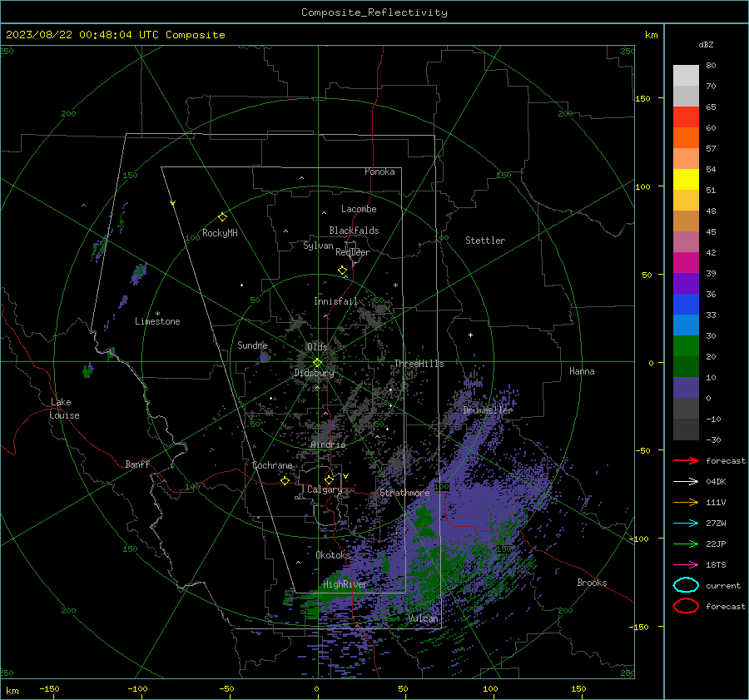Click the magenta 18TS arrow icon

pos(686,564)
